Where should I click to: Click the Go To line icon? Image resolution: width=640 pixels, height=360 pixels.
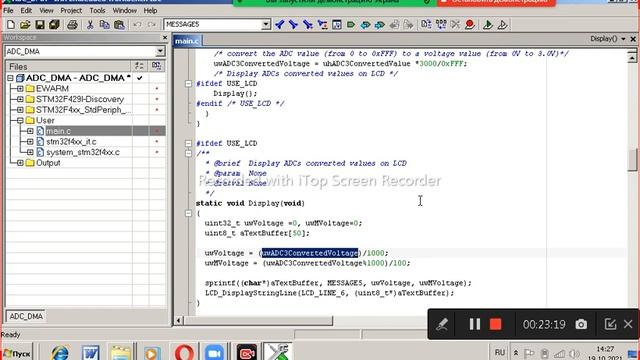click(x=336, y=24)
